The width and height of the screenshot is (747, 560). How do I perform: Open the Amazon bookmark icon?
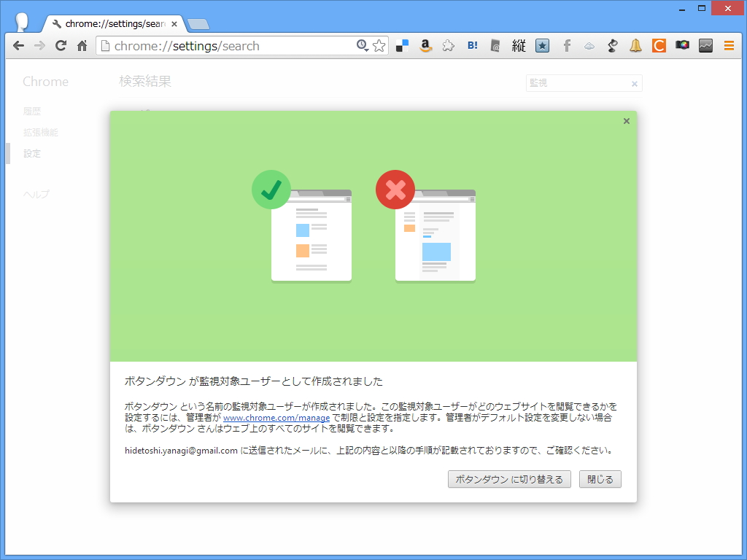(425, 45)
